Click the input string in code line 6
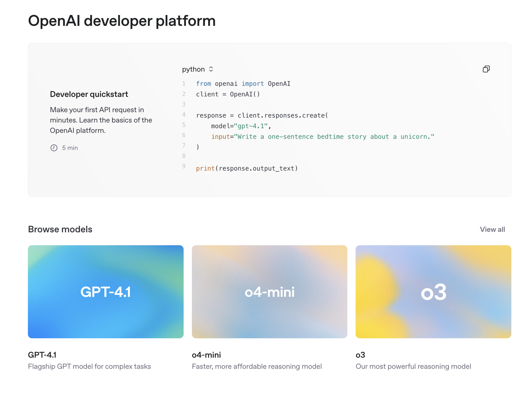 tap(336, 137)
